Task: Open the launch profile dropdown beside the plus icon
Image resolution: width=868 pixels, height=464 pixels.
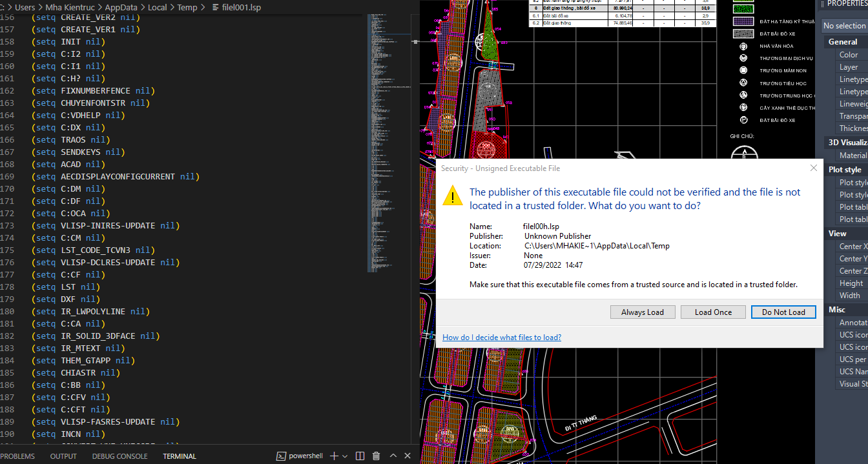Action: pyautogui.click(x=346, y=456)
